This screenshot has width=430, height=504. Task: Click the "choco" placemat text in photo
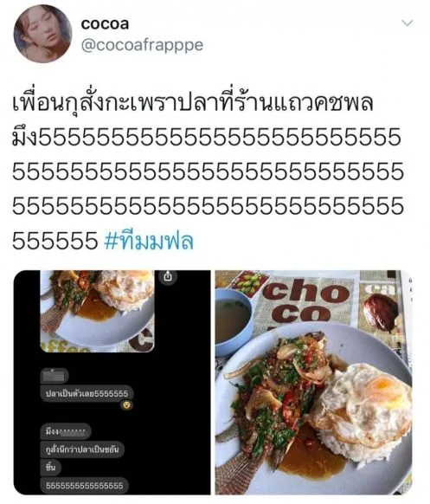pyautogui.click(x=305, y=300)
